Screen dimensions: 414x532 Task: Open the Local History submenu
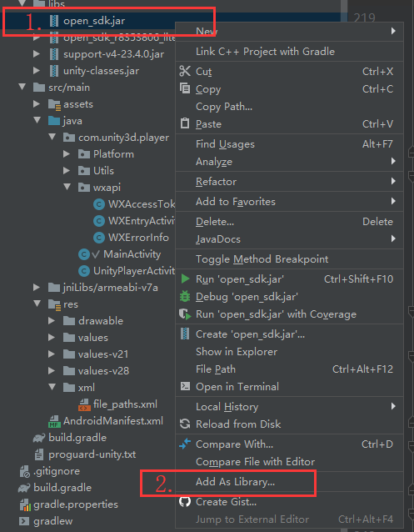tap(289, 406)
